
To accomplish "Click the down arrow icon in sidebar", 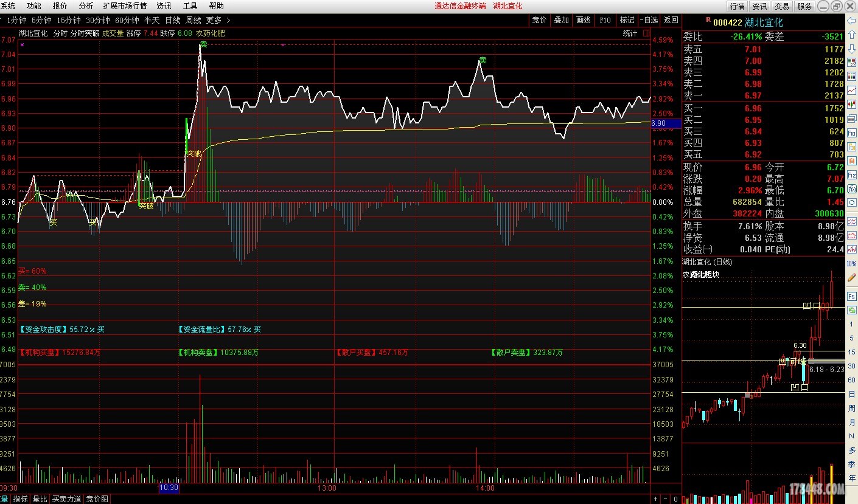I will (851, 49).
